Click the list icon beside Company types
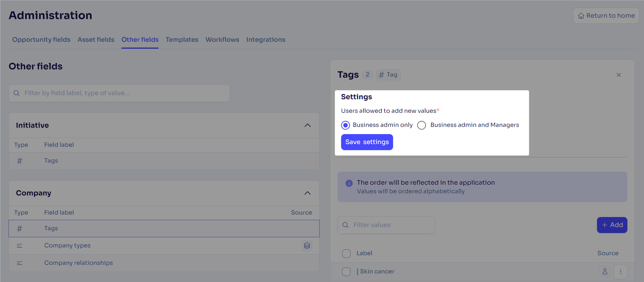This screenshot has width=644, height=282. click(19, 246)
